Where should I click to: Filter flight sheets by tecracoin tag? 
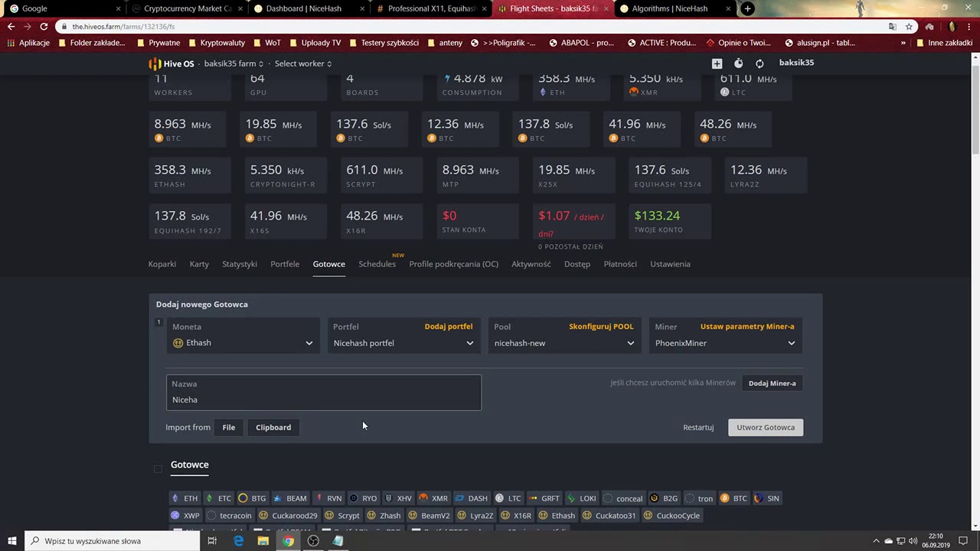click(229, 515)
